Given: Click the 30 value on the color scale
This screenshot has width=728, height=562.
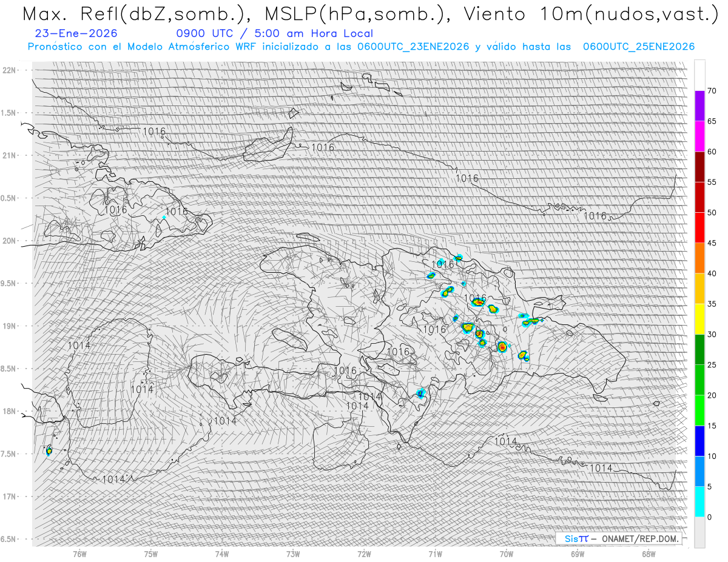Looking at the screenshot, I should click(712, 335).
